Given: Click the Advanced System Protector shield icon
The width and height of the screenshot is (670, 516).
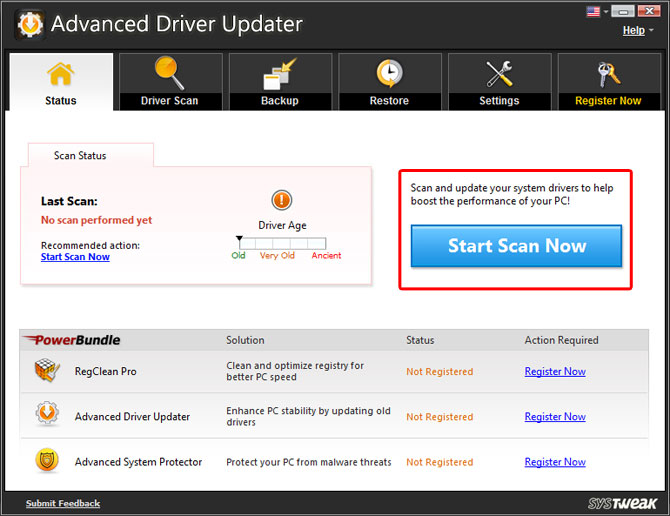Looking at the screenshot, I should click(47, 460).
